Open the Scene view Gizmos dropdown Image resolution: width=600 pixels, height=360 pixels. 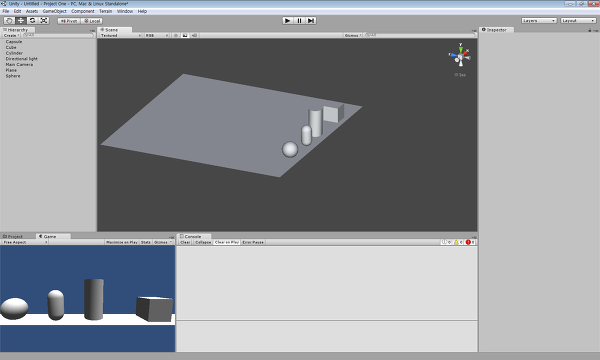pos(353,35)
